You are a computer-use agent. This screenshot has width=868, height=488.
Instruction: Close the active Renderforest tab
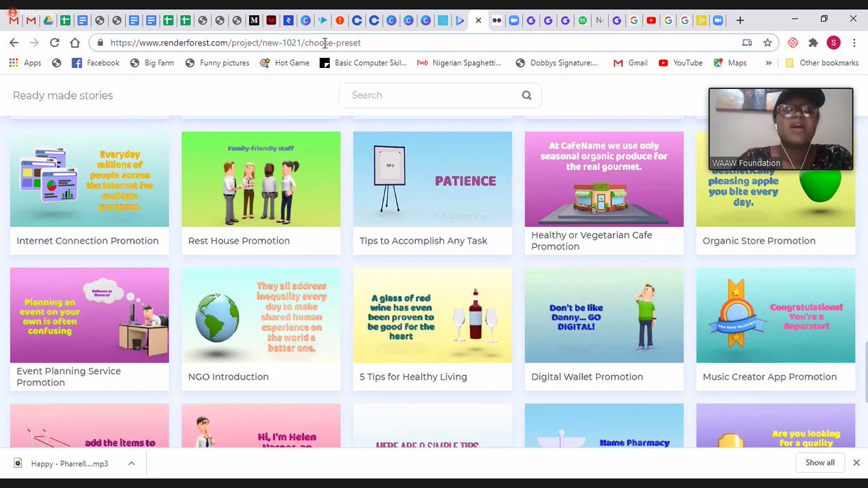(478, 20)
